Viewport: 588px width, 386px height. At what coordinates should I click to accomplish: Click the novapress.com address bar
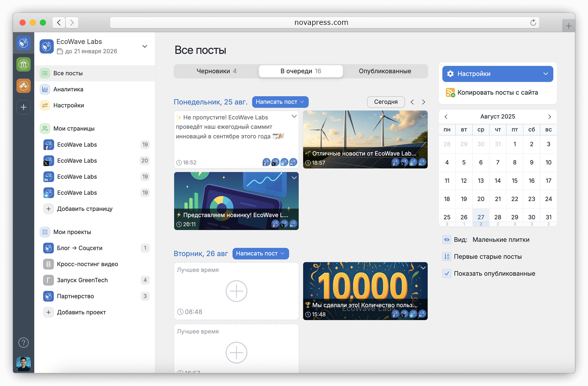coord(325,23)
